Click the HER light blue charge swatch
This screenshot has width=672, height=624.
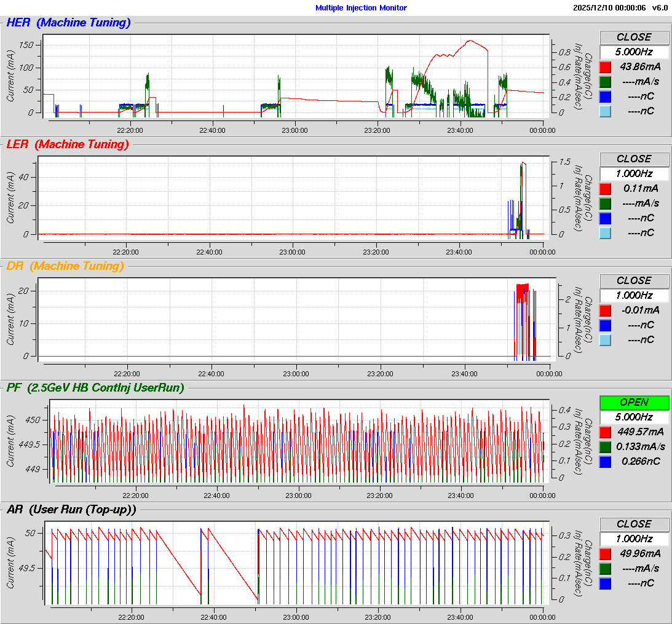point(606,111)
